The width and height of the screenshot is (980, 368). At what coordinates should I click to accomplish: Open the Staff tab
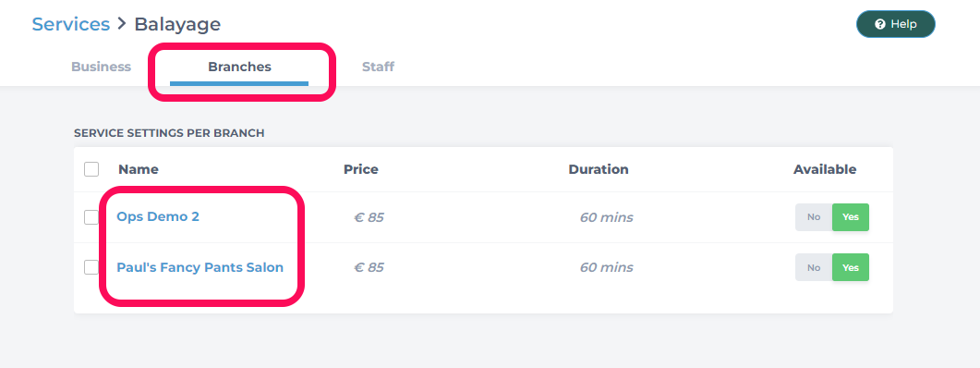tap(378, 67)
